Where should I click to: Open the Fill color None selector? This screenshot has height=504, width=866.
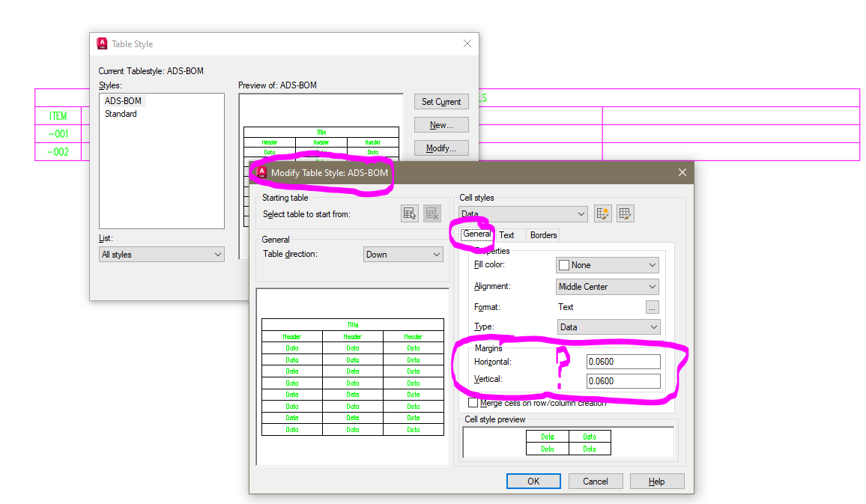(x=607, y=264)
